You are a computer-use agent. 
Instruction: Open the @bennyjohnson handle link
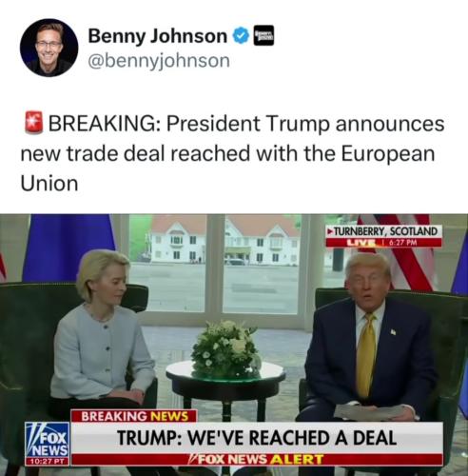click(159, 61)
